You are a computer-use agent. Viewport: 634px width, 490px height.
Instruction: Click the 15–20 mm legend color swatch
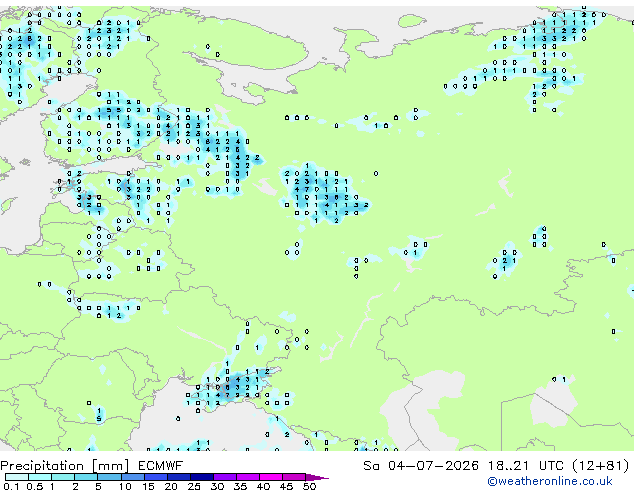(155, 477)
